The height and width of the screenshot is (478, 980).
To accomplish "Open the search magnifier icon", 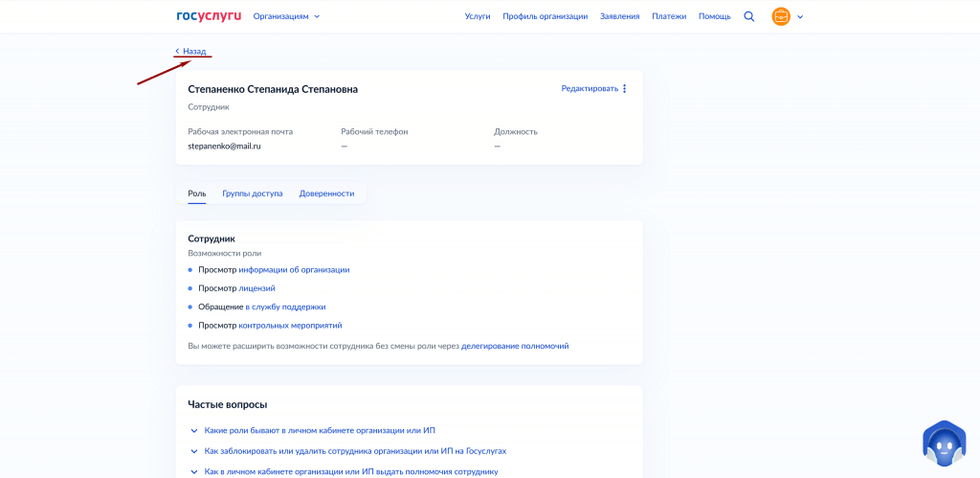I will tap(748, 16).
